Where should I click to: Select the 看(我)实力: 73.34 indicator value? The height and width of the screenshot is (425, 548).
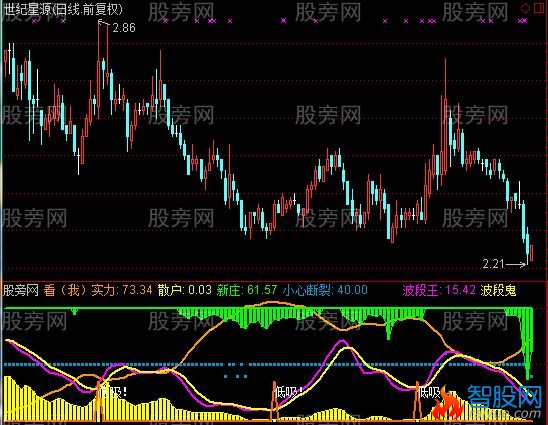(98, 290)
